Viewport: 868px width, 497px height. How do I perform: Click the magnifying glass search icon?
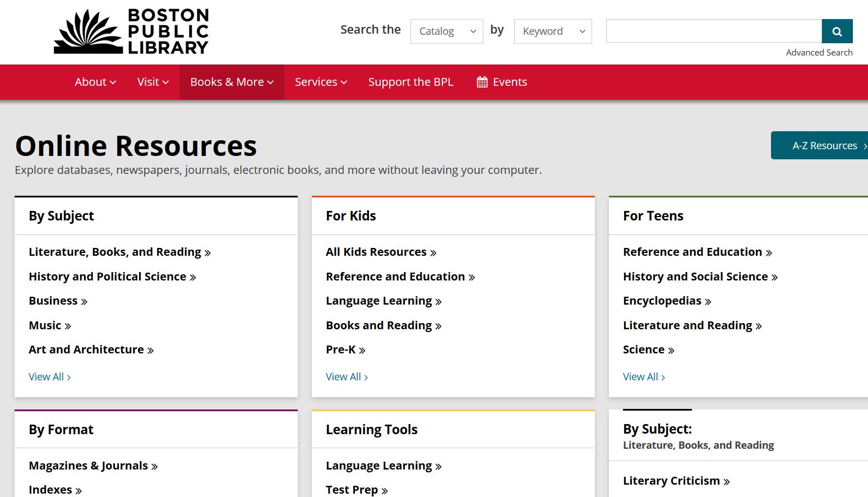[837, 31]
